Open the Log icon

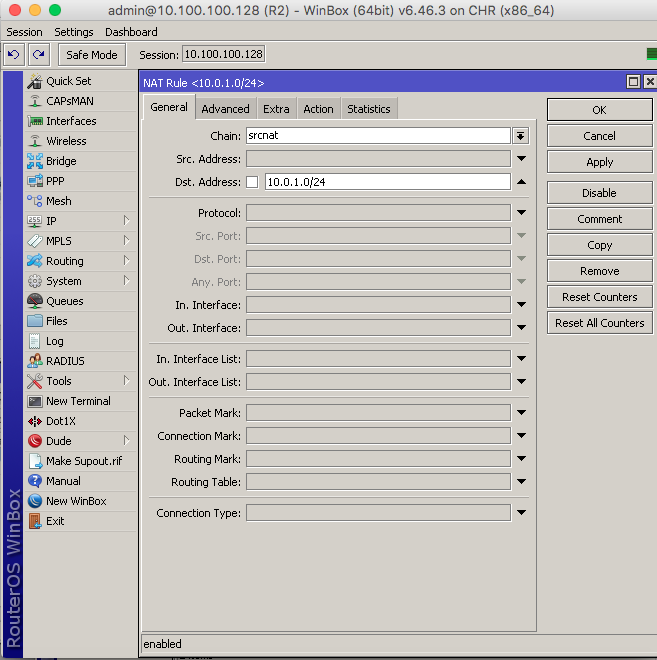[35, 341]
